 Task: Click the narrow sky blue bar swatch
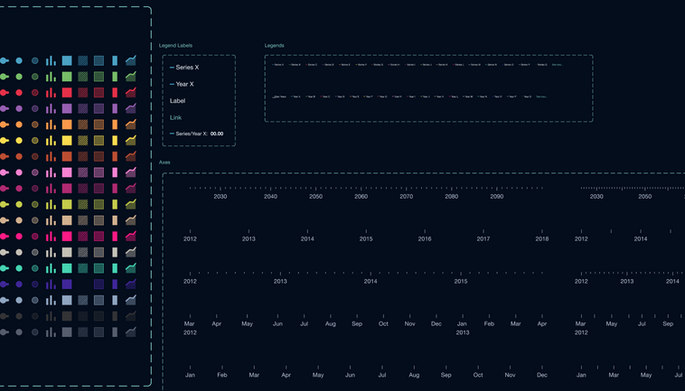(115, 61)
